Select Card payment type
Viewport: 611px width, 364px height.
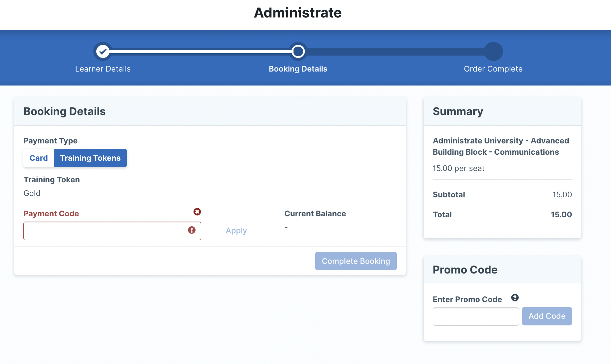(x=39, y=158)
